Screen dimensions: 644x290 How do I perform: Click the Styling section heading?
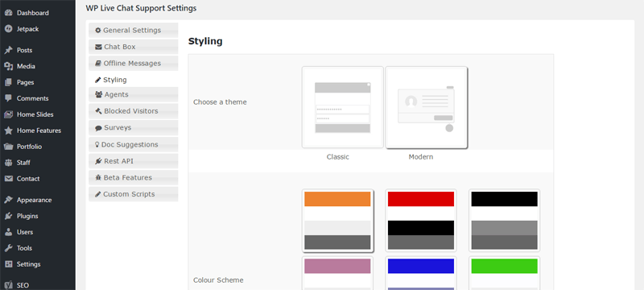tap(205, 42)
